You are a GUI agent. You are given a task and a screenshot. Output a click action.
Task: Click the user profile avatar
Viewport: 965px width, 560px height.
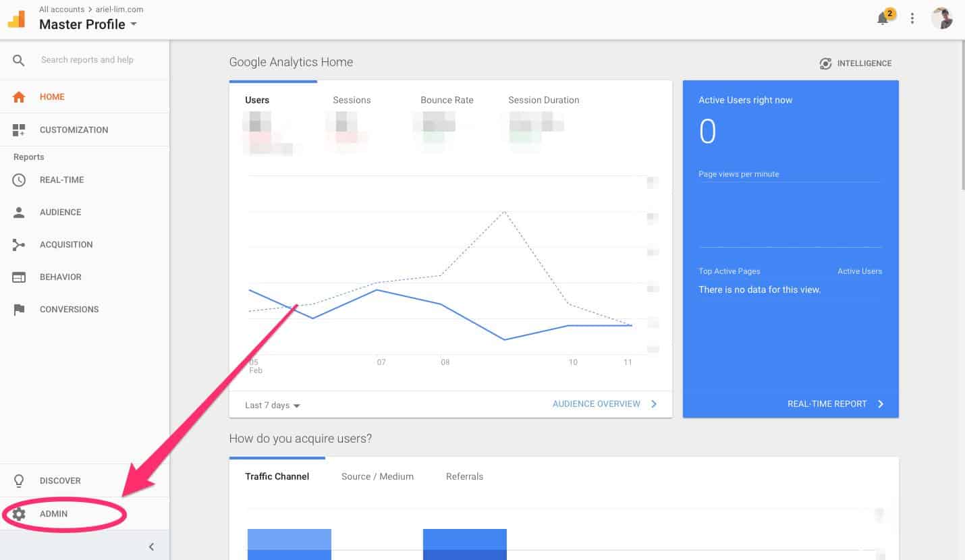coord(942,18)
